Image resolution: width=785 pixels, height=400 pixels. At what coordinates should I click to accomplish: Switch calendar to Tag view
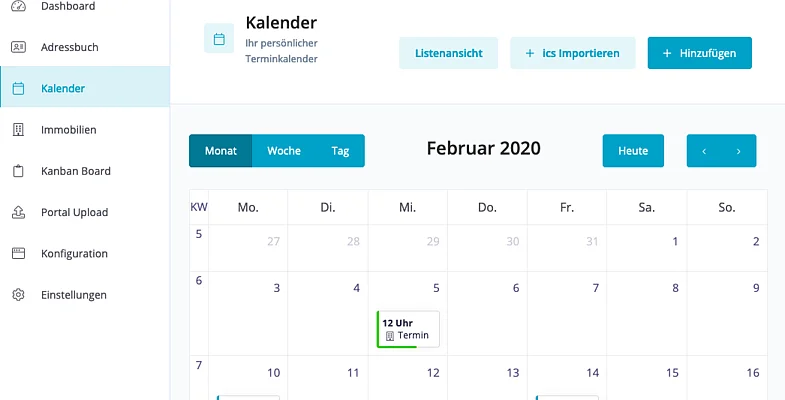340,151
